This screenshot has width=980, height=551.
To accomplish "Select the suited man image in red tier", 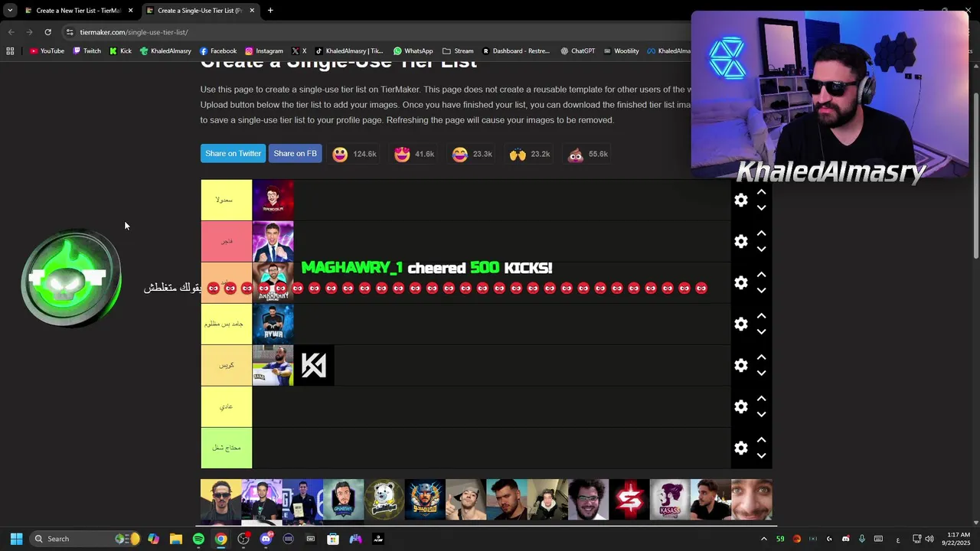I will pos(273,241).
